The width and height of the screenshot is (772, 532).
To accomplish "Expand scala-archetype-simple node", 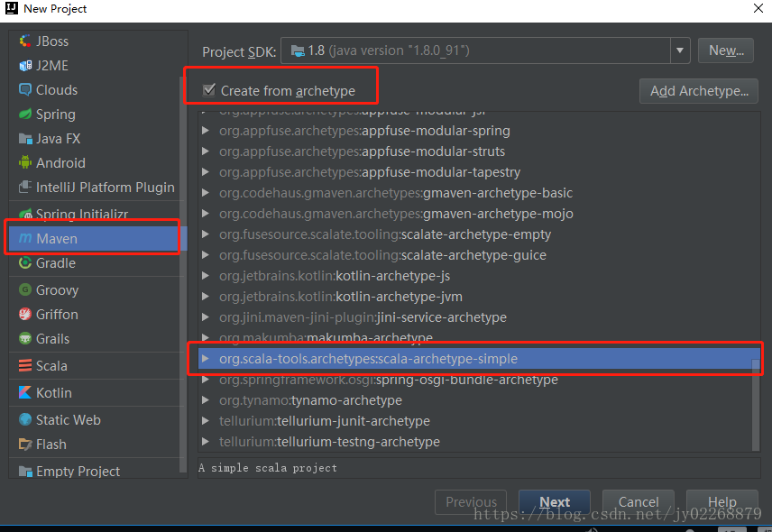I will [206, 358].
